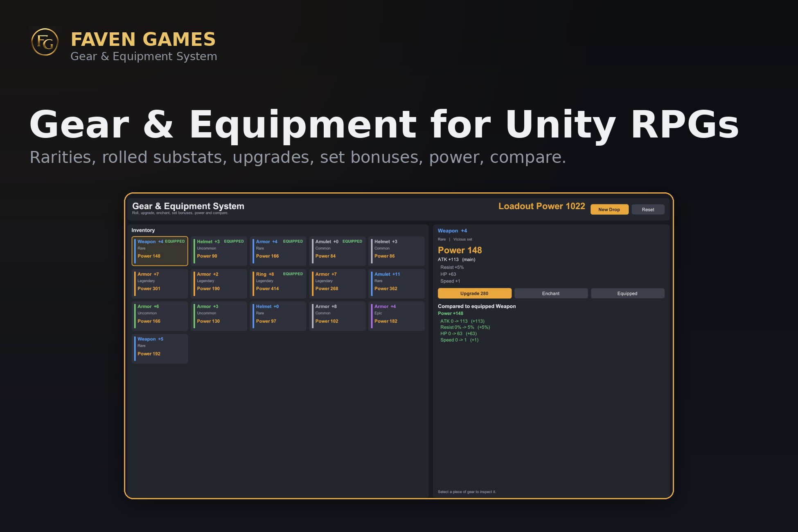798x532 pixels.
Task: Click the 'Speed 0 -> 1 (+1)' comparison line
Action: coord(459,340)
